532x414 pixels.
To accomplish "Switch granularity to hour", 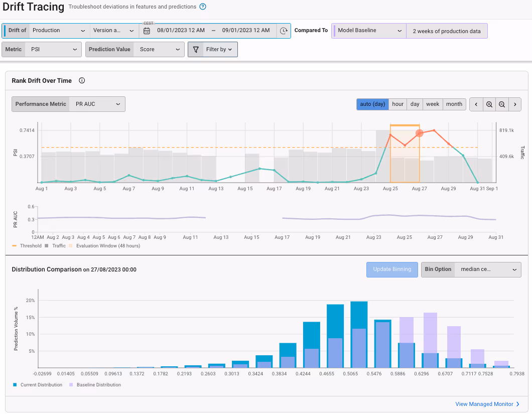I will (397, 104).
